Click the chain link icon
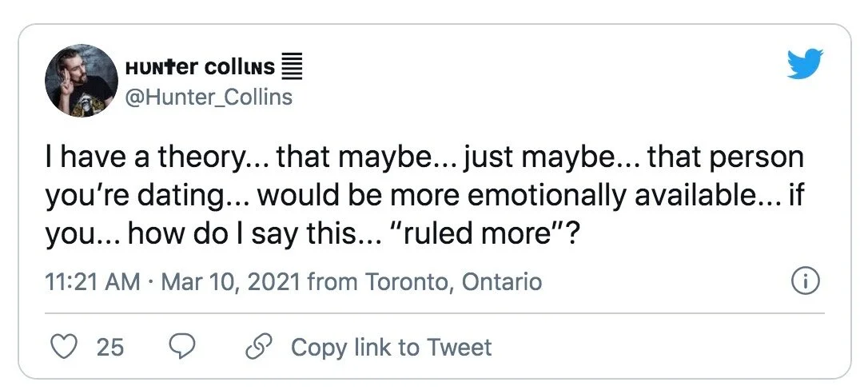This screenshot has width=868, height=390. (259, 347)
